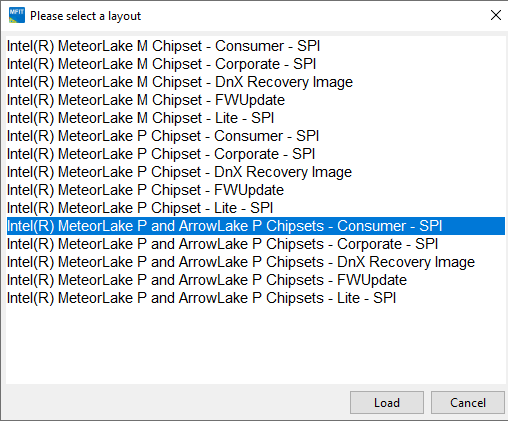Select MeteorLake P and ArrowLake P Corporate SPI

256,244
